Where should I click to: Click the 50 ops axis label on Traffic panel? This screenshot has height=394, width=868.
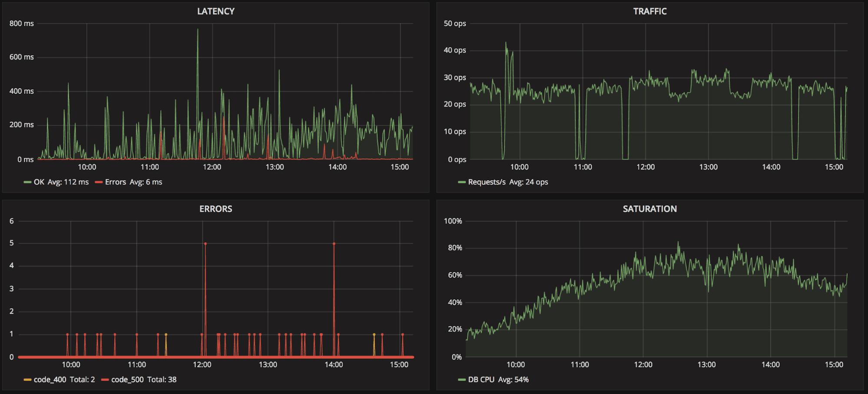point(455,23)
